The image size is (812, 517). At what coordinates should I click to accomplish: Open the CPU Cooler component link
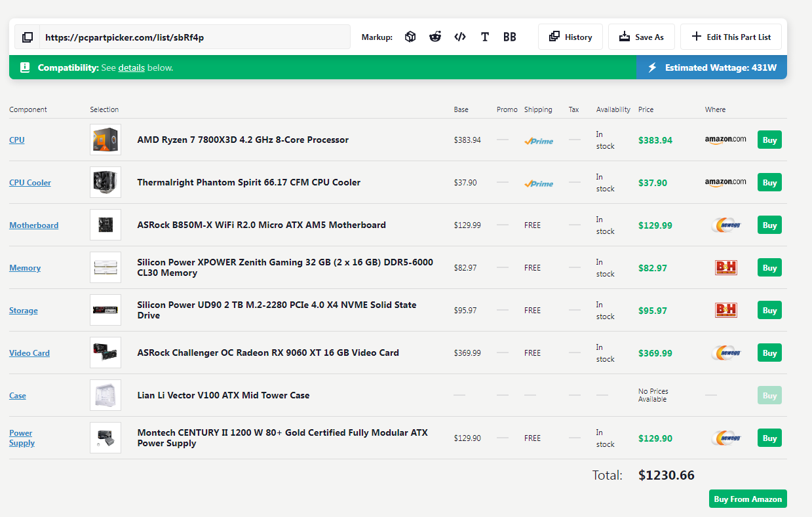[x=30, y=183]
